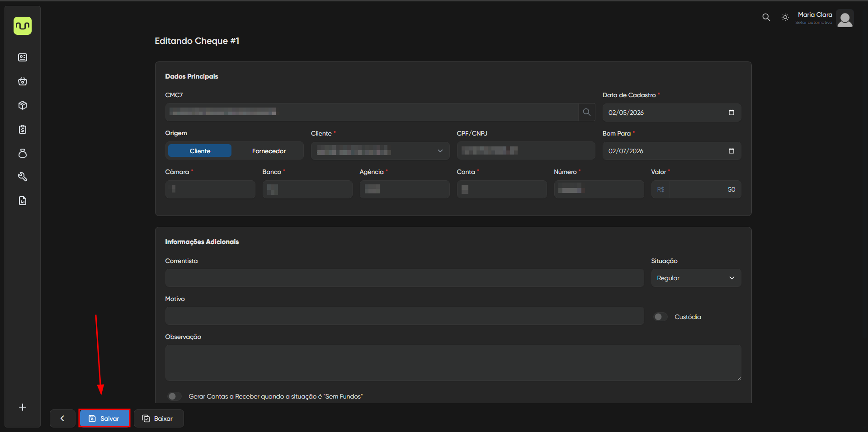Open the wrench tools sidebar icon
The image size is (868, 432).
click(23, 177)
